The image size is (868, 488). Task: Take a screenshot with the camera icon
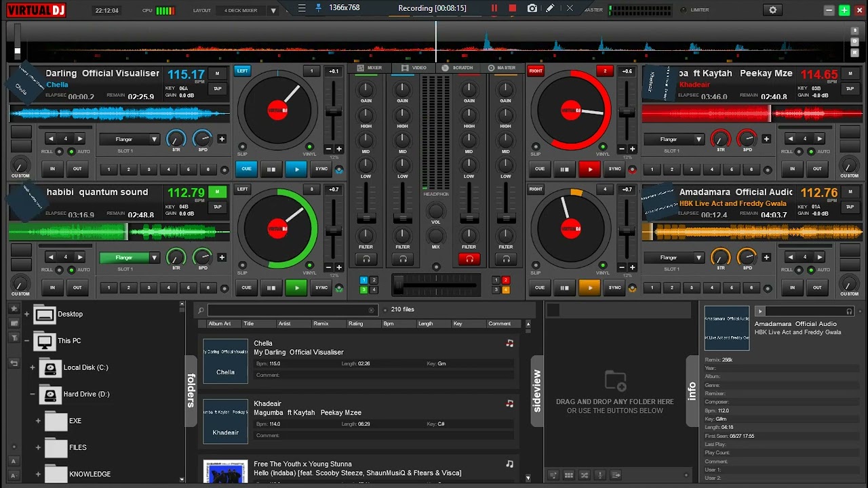[x=532, y=8]
